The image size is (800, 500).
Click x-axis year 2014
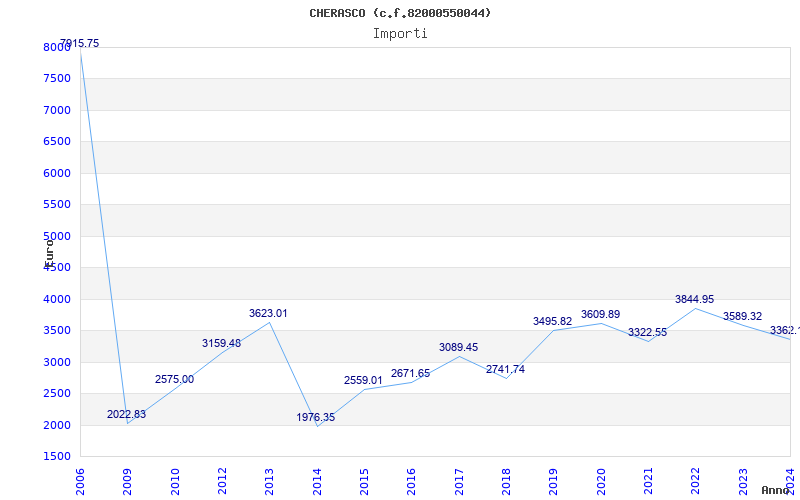317,482
